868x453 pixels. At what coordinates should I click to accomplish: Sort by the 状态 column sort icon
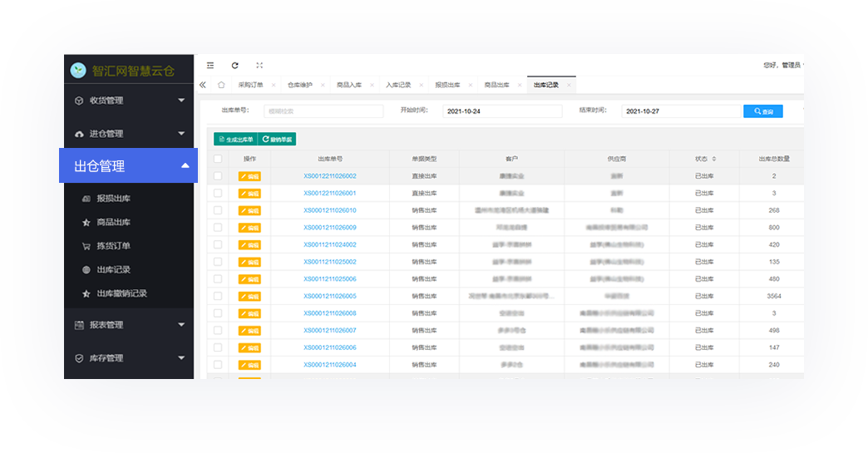714,159
